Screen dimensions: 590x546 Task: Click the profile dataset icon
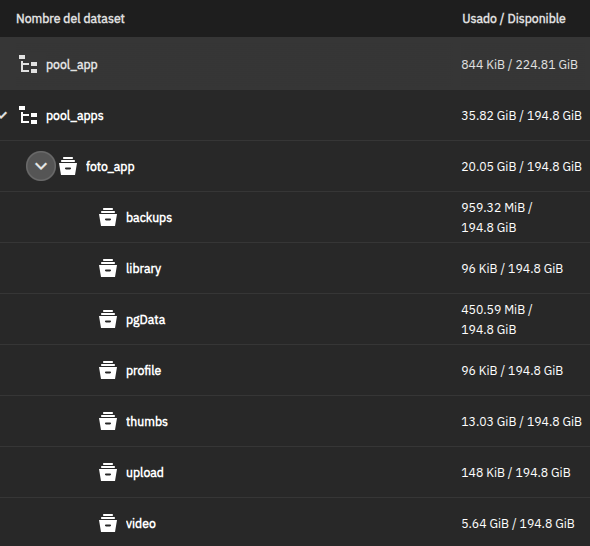(x=108, y=370)
